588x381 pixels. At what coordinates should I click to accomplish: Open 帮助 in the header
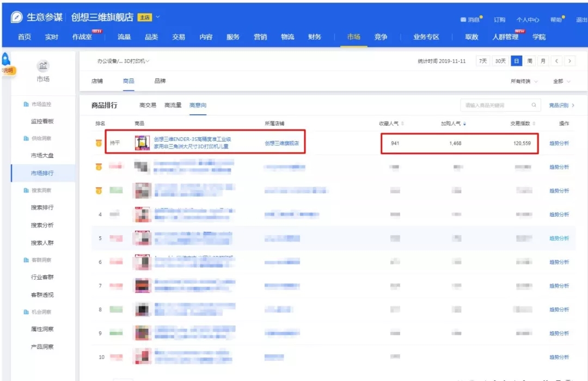[x=556, y=20]
